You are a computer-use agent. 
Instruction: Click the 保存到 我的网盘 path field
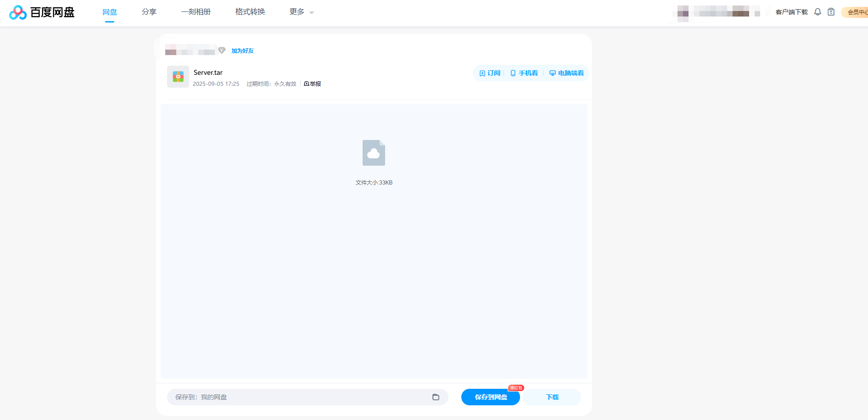[x=298, y=397]
